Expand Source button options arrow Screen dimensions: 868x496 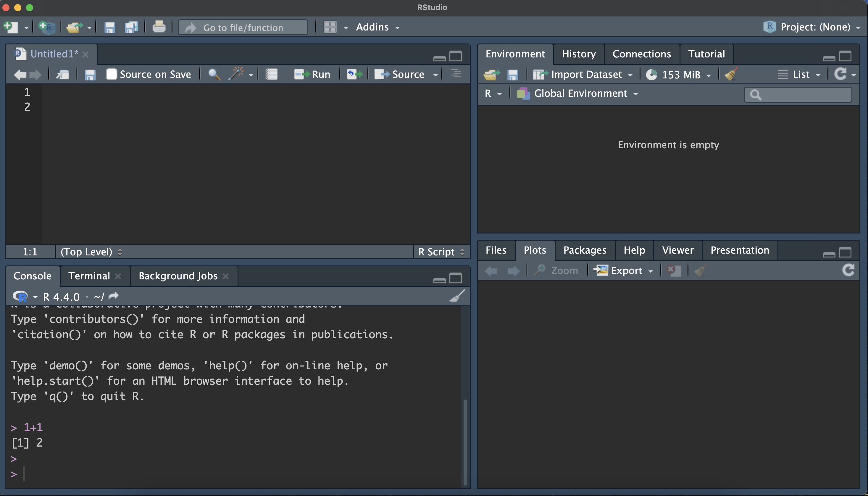[x=435, y=75]
